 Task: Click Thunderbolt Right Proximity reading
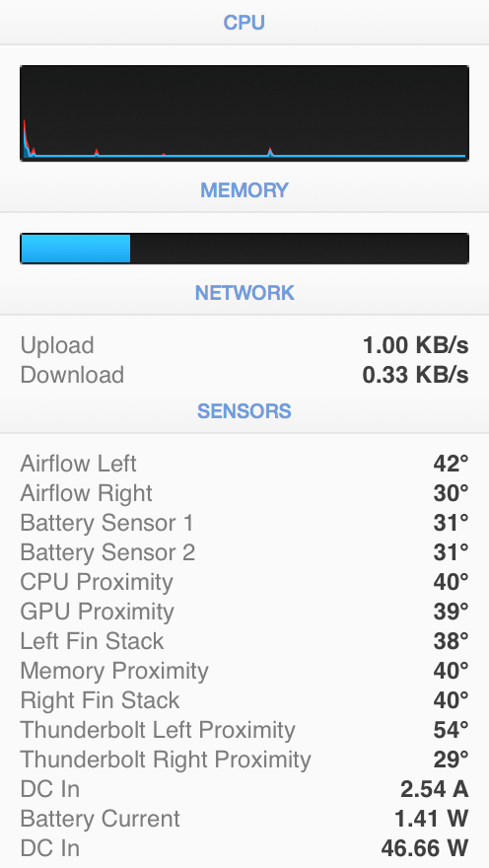point(244,759)
